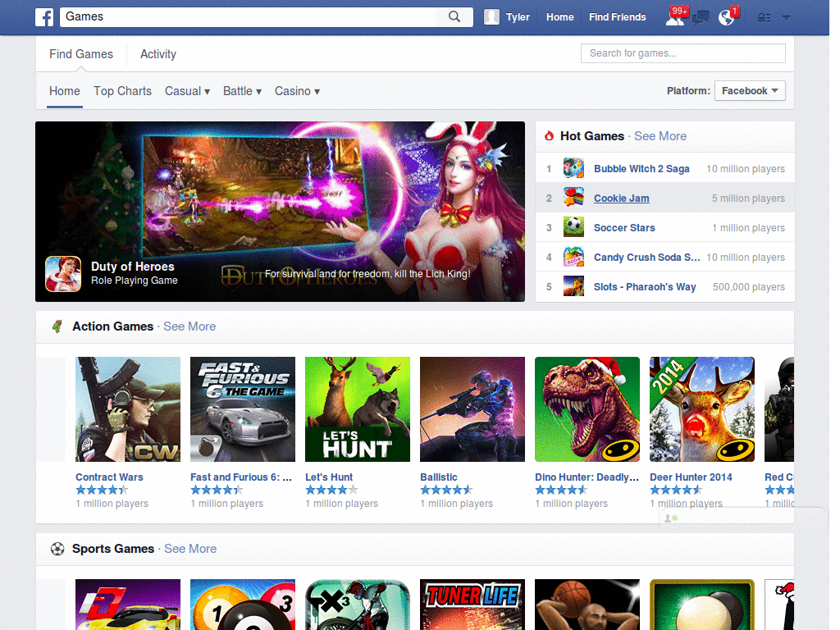
Task: Open the Tuner Life game thumbnail
Action: click(x=472, y=605)
